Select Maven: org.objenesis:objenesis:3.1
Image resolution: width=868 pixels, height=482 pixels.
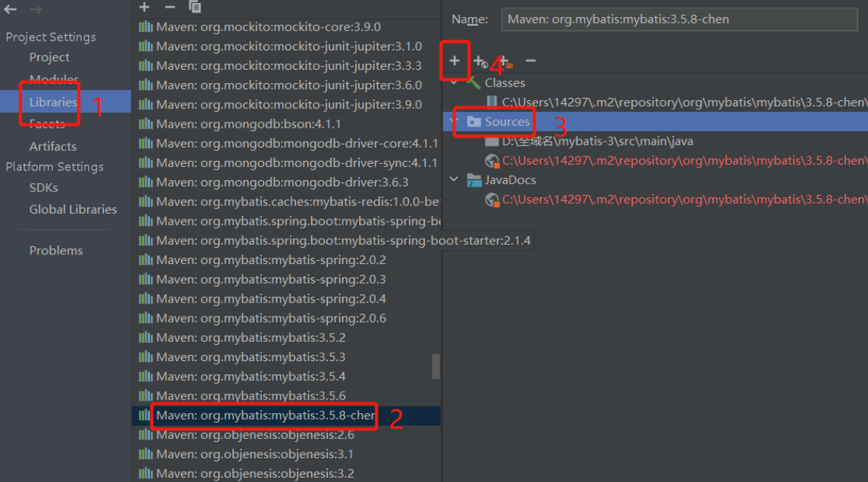click(x=286, y=454)
